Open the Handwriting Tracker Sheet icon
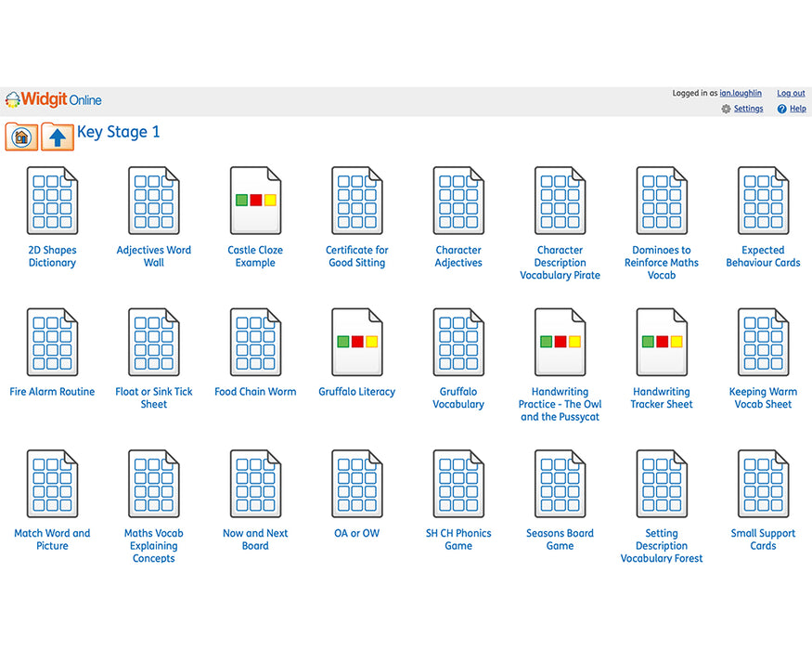The width and height of the screenshot is (812, 650). (x=661, y=342)
